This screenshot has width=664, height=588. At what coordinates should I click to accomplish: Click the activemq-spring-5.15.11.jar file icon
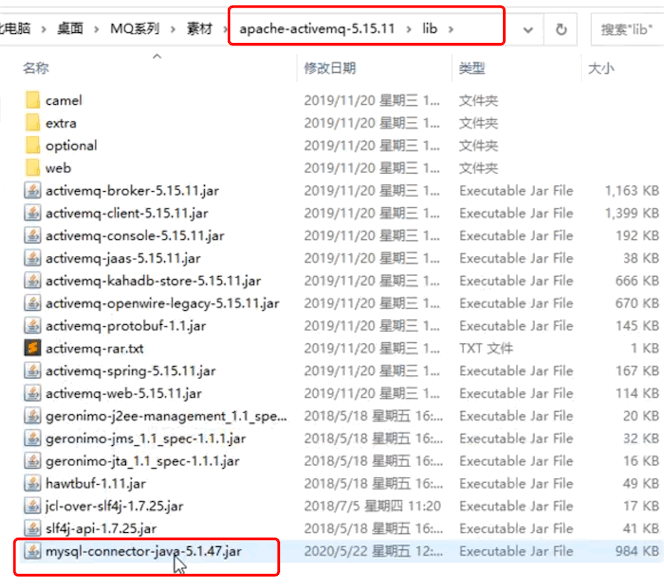33,371
